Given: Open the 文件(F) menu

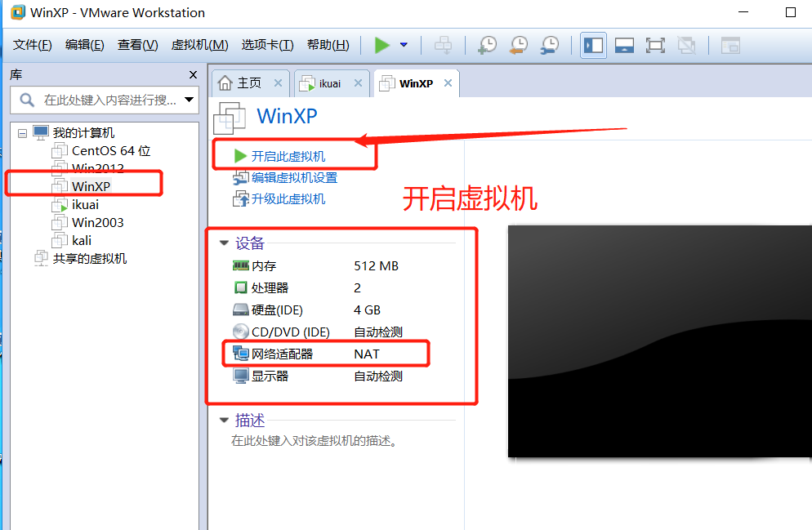Looking at the screenshot, I should 33,45.
